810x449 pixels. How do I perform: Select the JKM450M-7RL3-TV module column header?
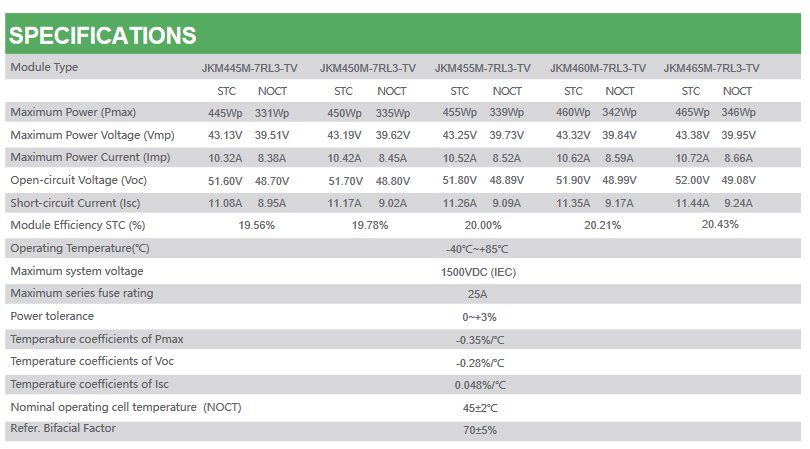pos(368,68)
